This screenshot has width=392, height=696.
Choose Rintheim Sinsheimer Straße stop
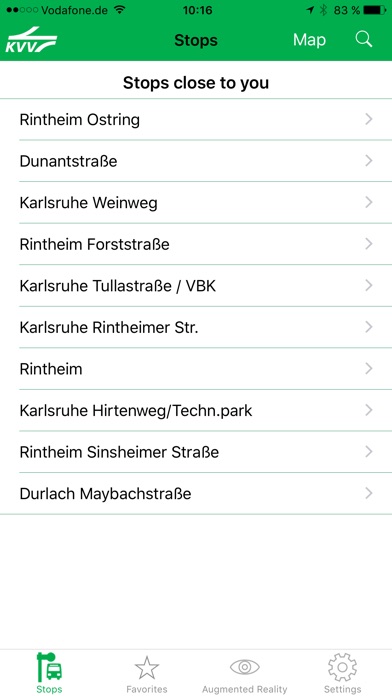click(196, 452)
